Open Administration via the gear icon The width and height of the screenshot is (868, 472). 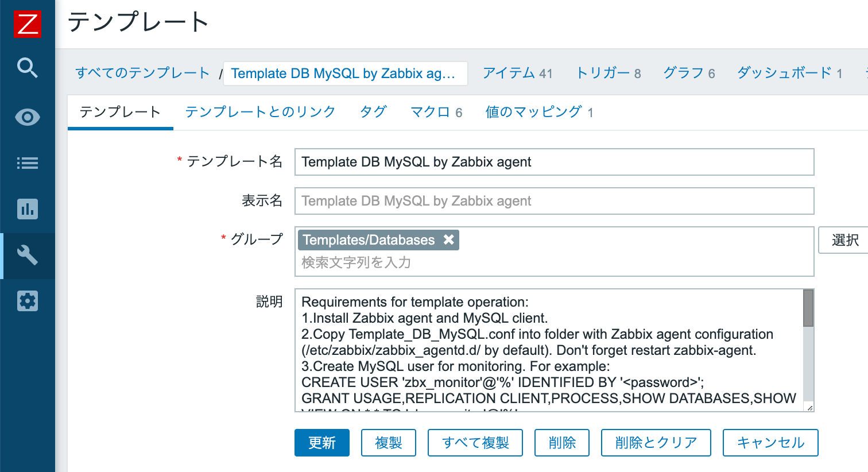click(x=27, y=300)
